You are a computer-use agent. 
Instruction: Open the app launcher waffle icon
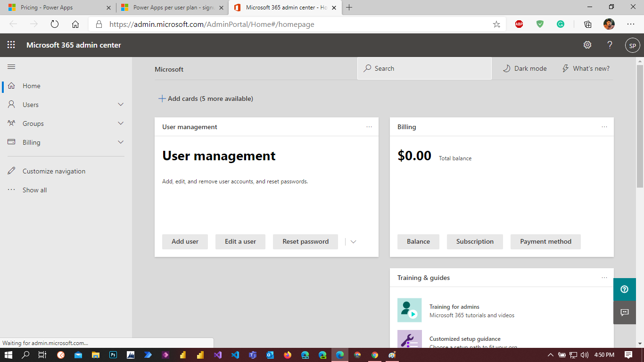pyautogui.click(x=11, y=45)
